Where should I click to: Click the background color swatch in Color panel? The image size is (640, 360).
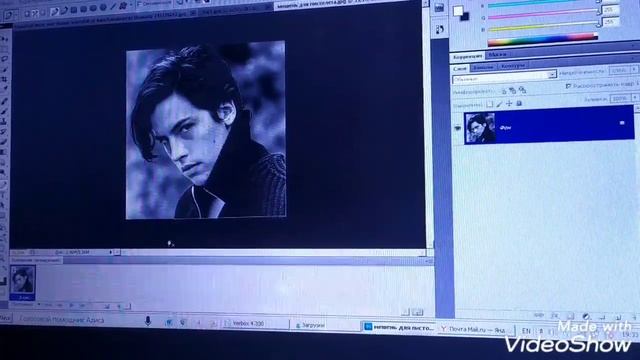pos(465,17)
